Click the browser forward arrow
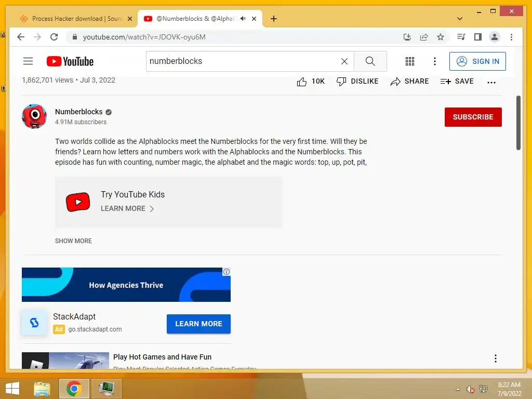This screenshot has height=399, width=532. [37, 37]
